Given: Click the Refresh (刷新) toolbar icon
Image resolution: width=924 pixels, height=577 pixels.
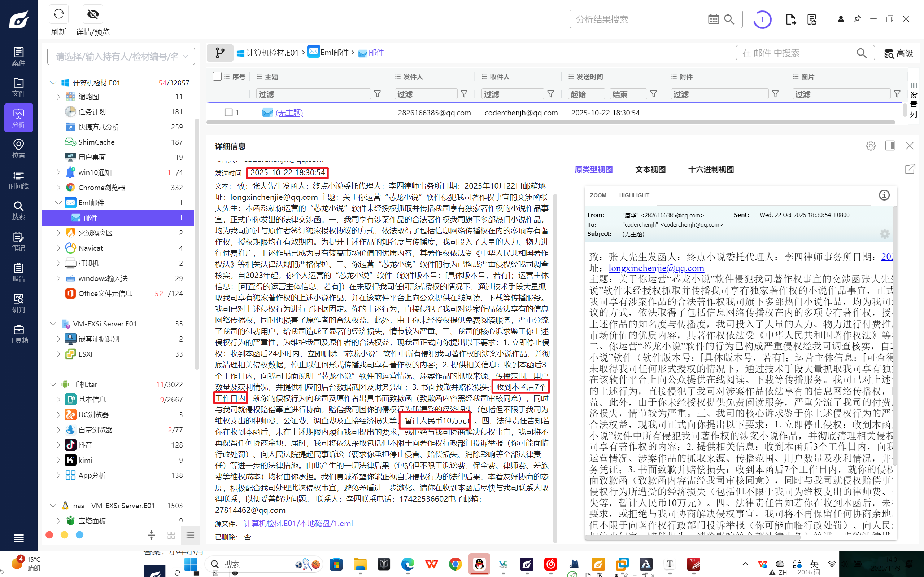Looking at the screenshot, I should point(58,14).
